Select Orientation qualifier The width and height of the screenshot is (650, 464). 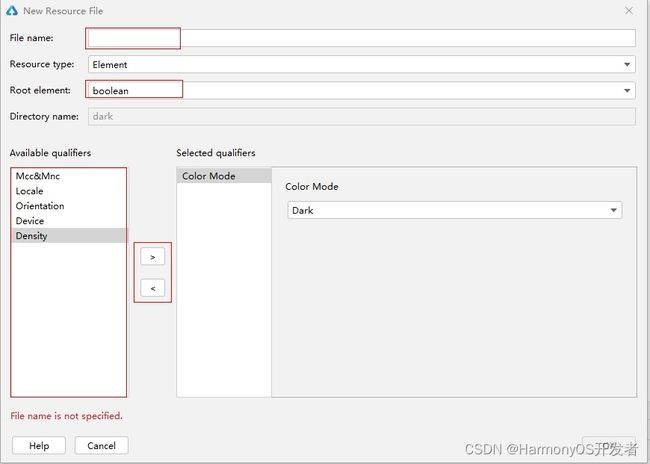click(x=69, y=206)
